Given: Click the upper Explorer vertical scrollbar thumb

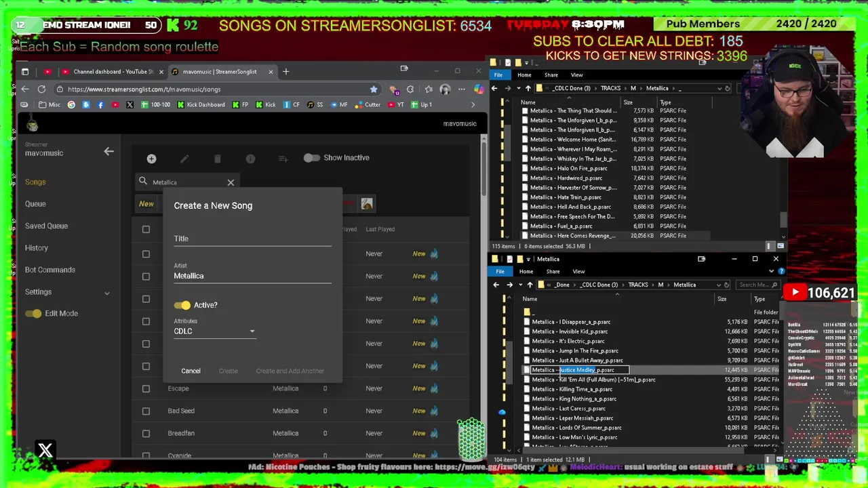Looking at the screenshot, I should pos(783,220).
